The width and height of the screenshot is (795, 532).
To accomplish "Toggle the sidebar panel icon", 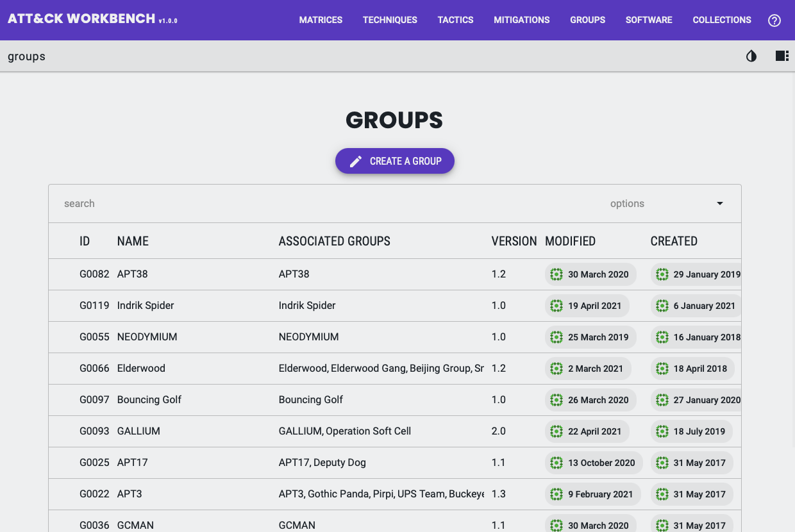I will click(782, 56).
